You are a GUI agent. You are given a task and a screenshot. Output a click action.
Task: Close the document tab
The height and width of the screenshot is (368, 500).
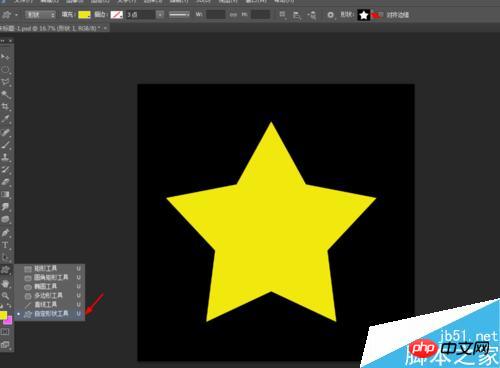[105, 29]
